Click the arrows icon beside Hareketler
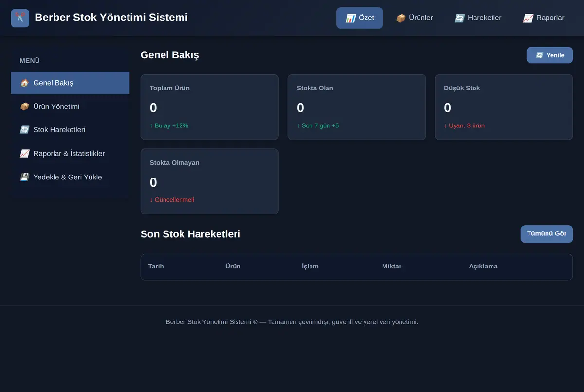 pyautogui.click(x=459, y=18)
